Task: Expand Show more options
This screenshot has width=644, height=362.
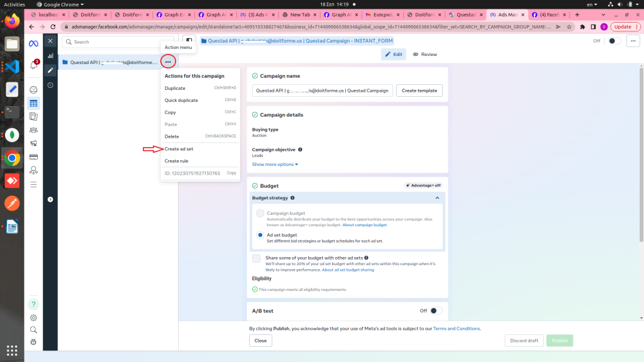Action: coord(275,165)
